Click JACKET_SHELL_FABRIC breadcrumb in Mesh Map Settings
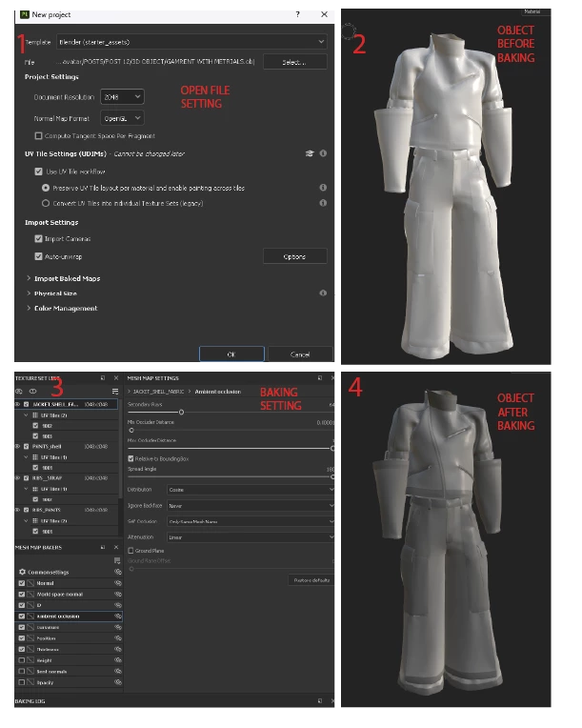This screenshot has width=582, height=728. (x=158, y=392)
